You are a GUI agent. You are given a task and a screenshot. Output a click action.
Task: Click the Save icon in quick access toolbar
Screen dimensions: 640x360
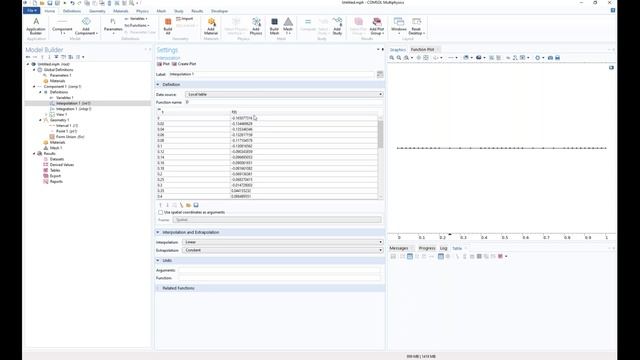50,3
